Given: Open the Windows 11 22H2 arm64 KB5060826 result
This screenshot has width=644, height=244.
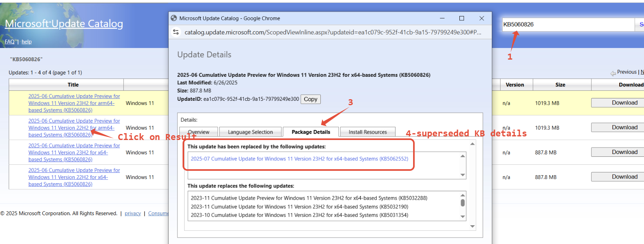Looking at the screenshot, I should click(74, 128).
